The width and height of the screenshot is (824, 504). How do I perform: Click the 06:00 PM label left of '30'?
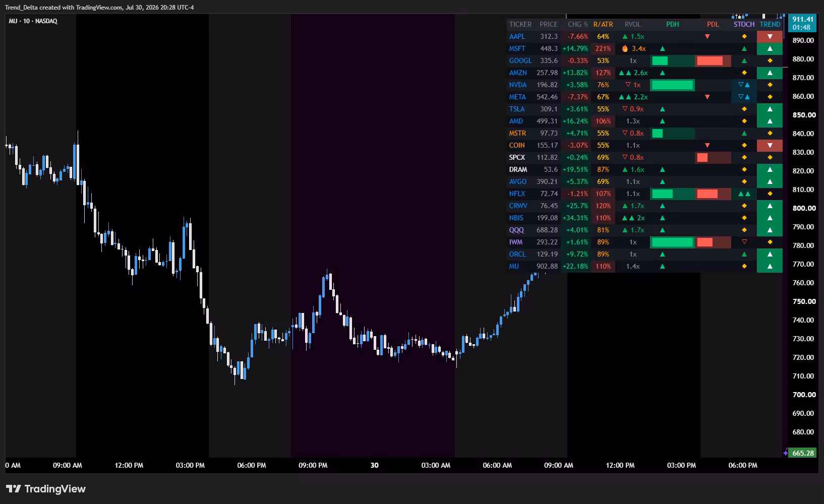pyautogui.click(x=252, y=465)
